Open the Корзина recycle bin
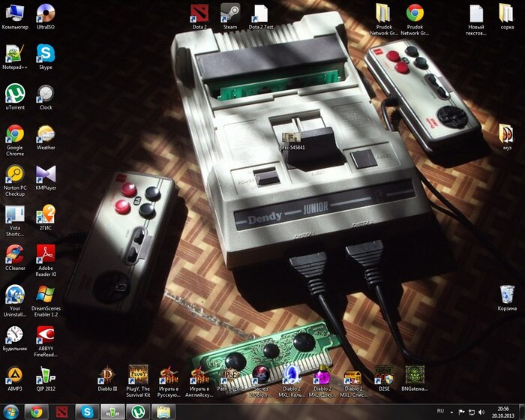The height and width of the screenshot is (420, 525). coord(507,294)
